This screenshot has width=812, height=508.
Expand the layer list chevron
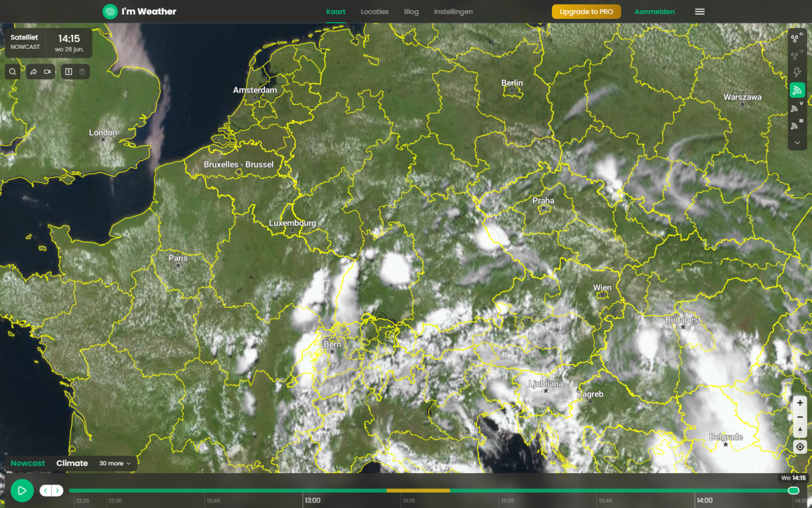pos(797,143)
